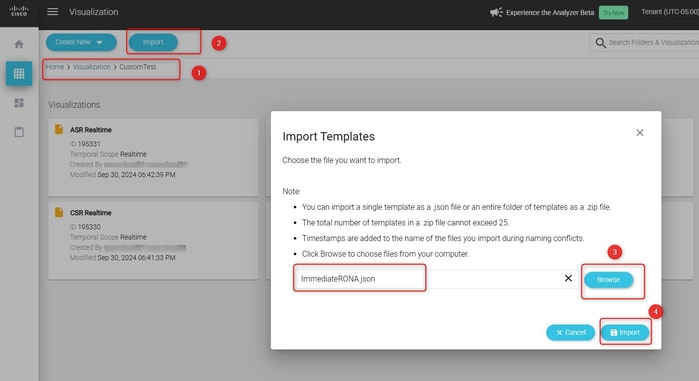Clear the selected ImmediateRONA.json file
Image resolution: width=699 pixels, height=381 pixels.
click(568, 278)
